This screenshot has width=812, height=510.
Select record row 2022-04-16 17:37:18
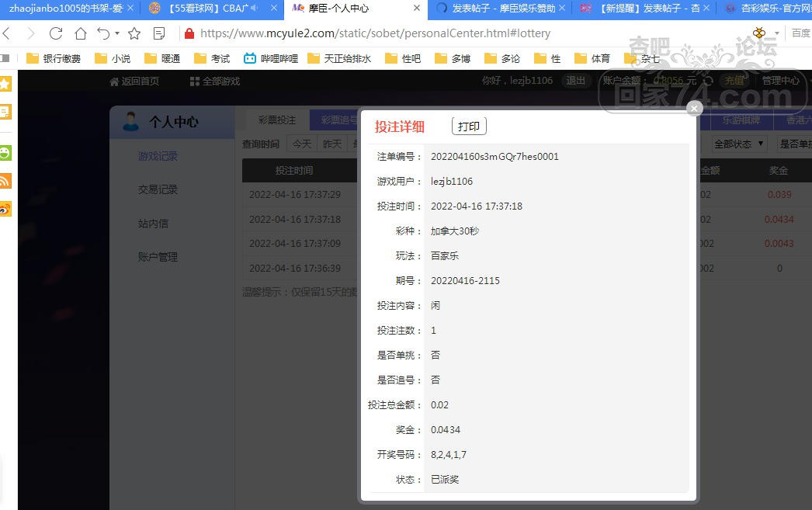point(295,220)
